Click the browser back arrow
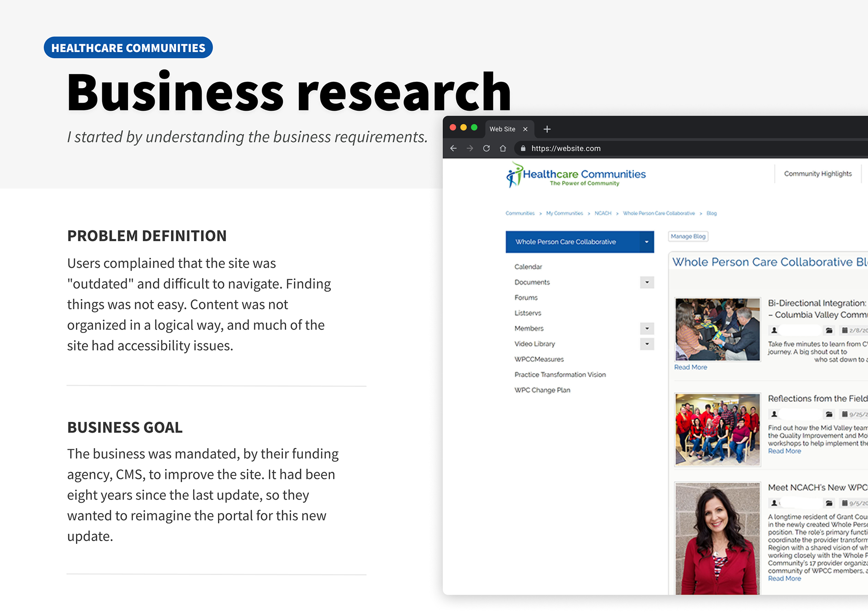The height and width of the screenshot is (613, 868). coord(453,148)
